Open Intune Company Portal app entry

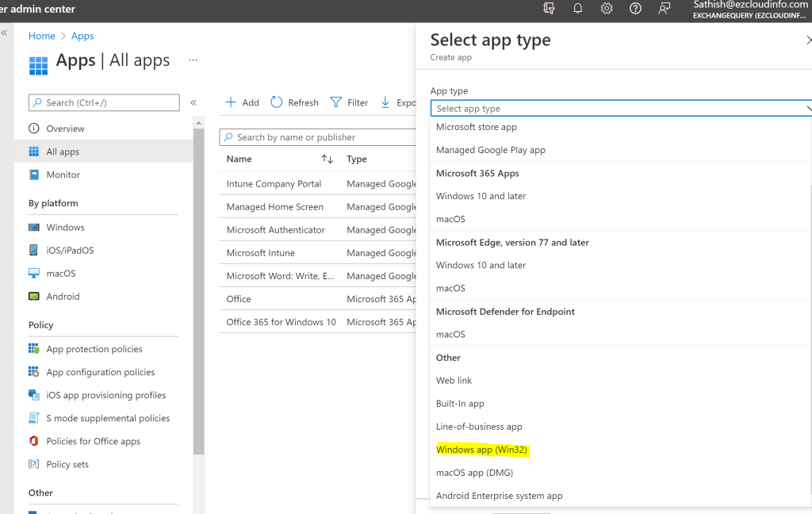[x=274, y=184]
